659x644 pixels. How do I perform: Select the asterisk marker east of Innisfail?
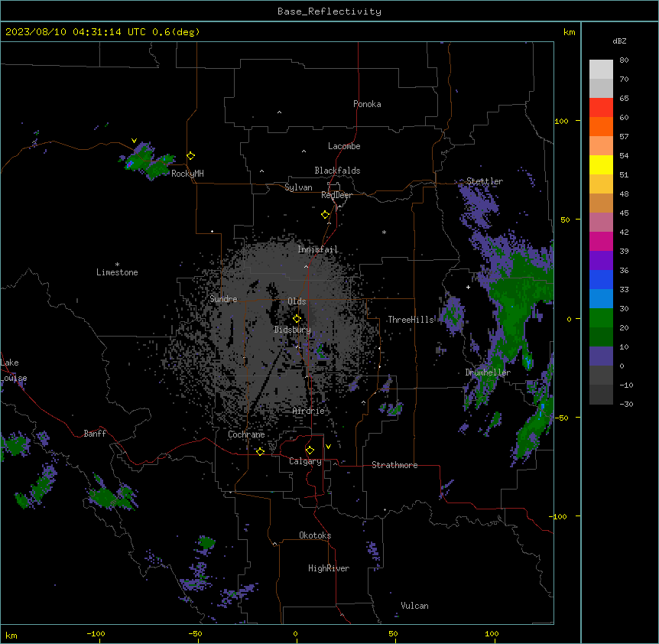(384, 232)
